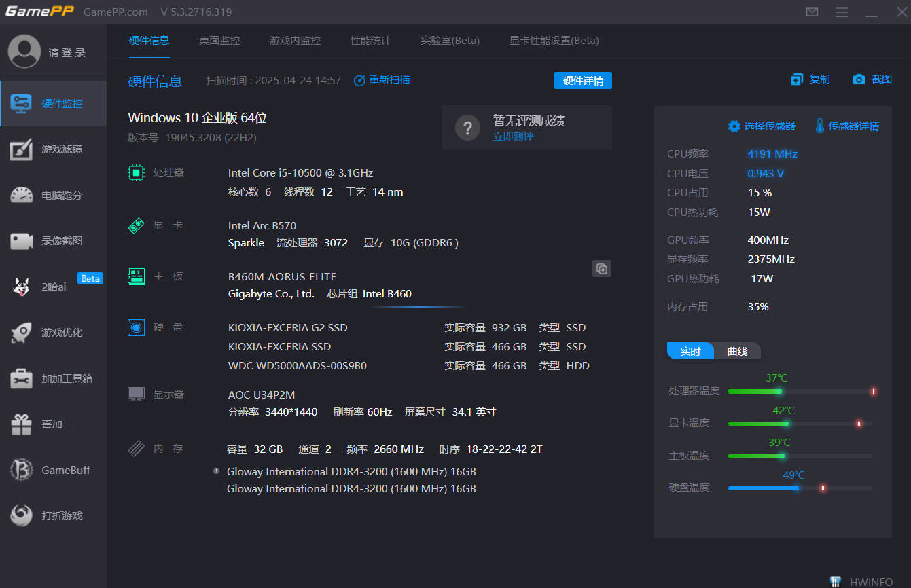Open 游戏优化 rocket icon
Image resolution: width=911 pixels, height=588 pixels.
click(x=21, y=332)
